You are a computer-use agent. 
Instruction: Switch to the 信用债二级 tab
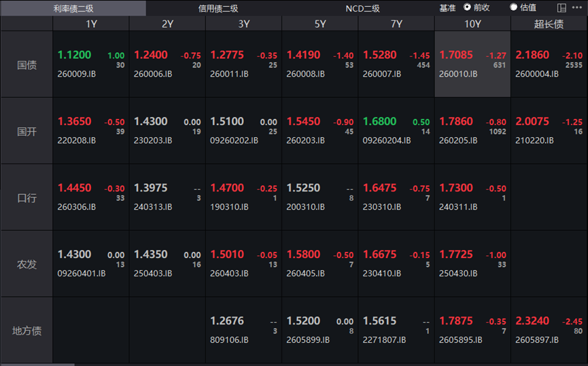(218, 8)
